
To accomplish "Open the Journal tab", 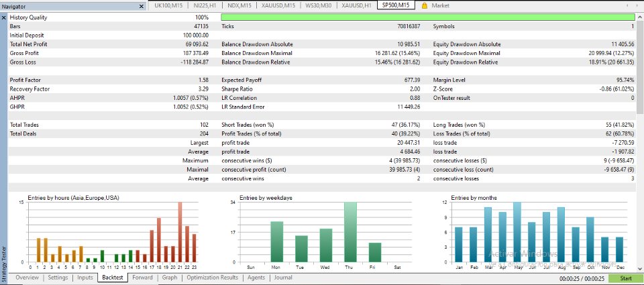I will click(x=283, y=278).
